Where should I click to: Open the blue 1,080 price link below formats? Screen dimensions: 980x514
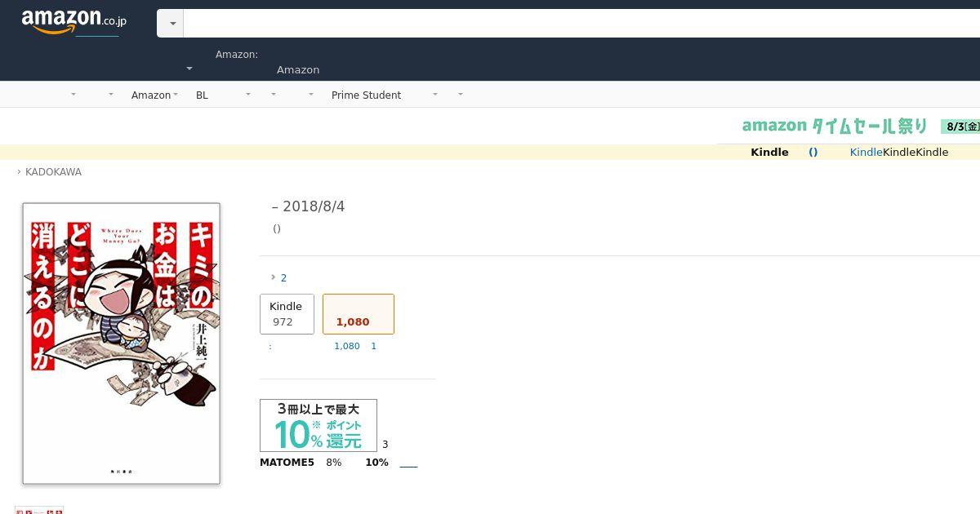(347, 346)
